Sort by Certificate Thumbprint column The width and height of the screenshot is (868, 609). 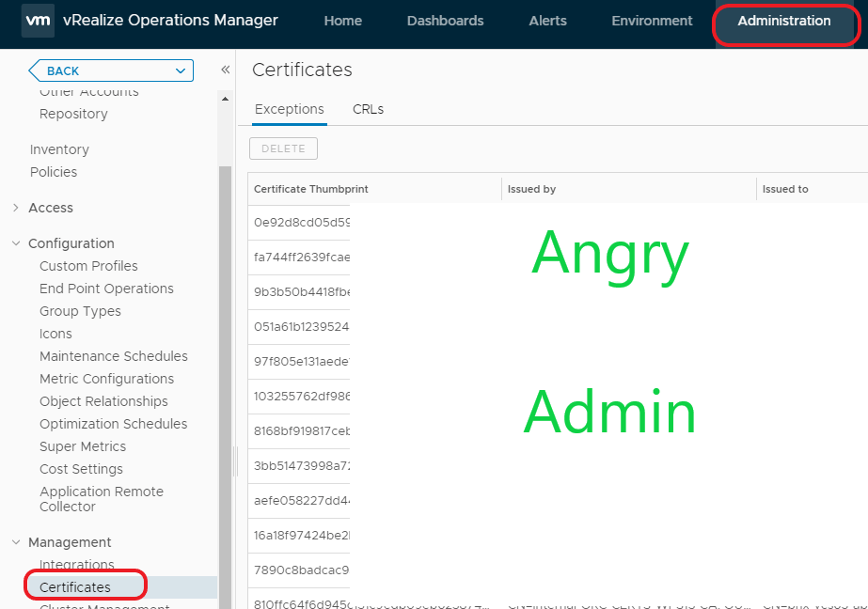[x=311, y=189]
